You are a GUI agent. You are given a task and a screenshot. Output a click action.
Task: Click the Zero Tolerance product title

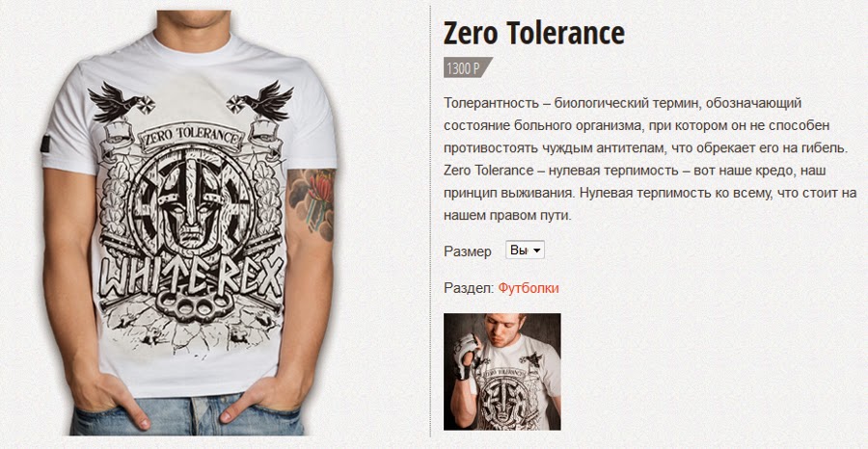(x=533, y=33)
